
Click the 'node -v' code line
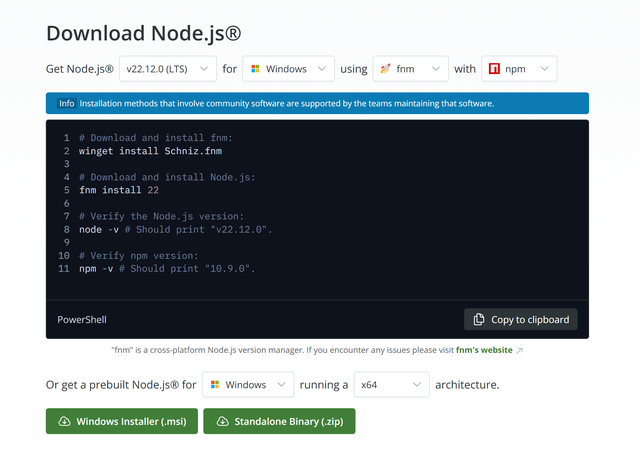176,229
